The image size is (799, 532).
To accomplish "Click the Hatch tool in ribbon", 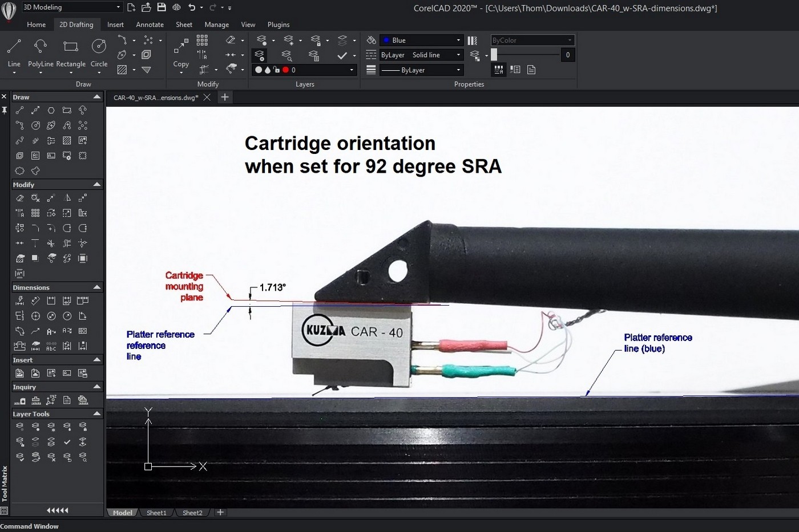I will (x=122, y=70).
